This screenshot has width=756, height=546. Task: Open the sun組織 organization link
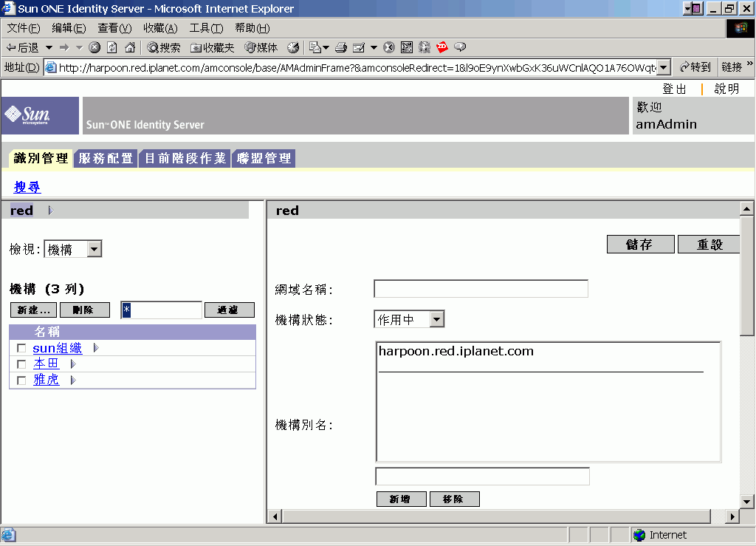point(58,348)
